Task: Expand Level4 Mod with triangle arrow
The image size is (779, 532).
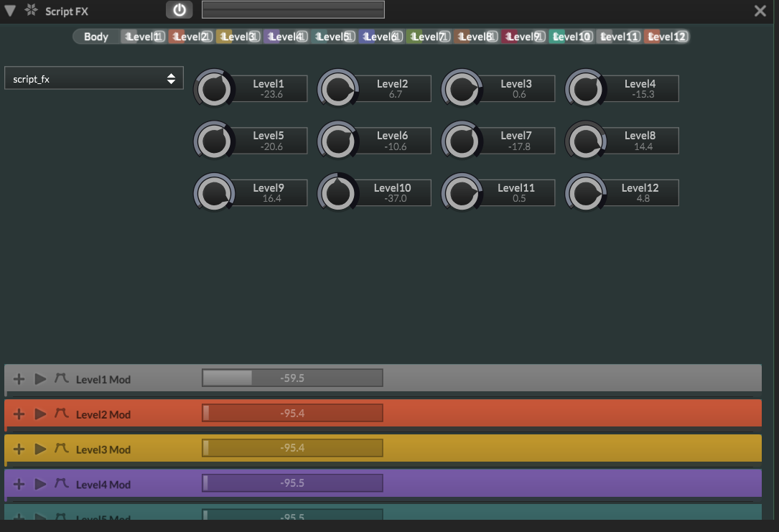Action: tap(40, 484)
